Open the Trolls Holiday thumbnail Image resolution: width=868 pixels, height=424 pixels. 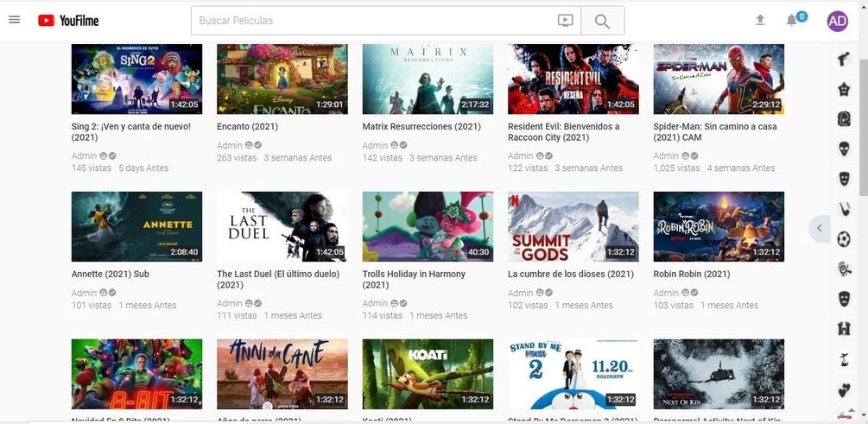[x=428, y=226]
